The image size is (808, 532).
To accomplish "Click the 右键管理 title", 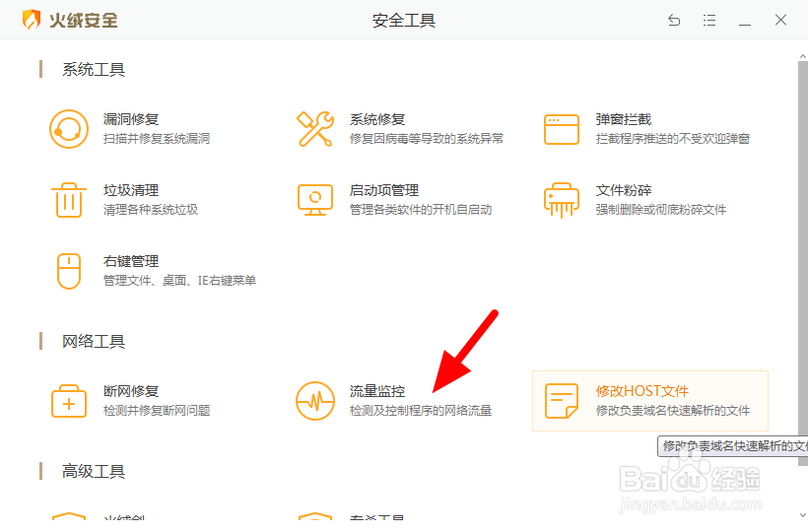I will pos(131,262).
